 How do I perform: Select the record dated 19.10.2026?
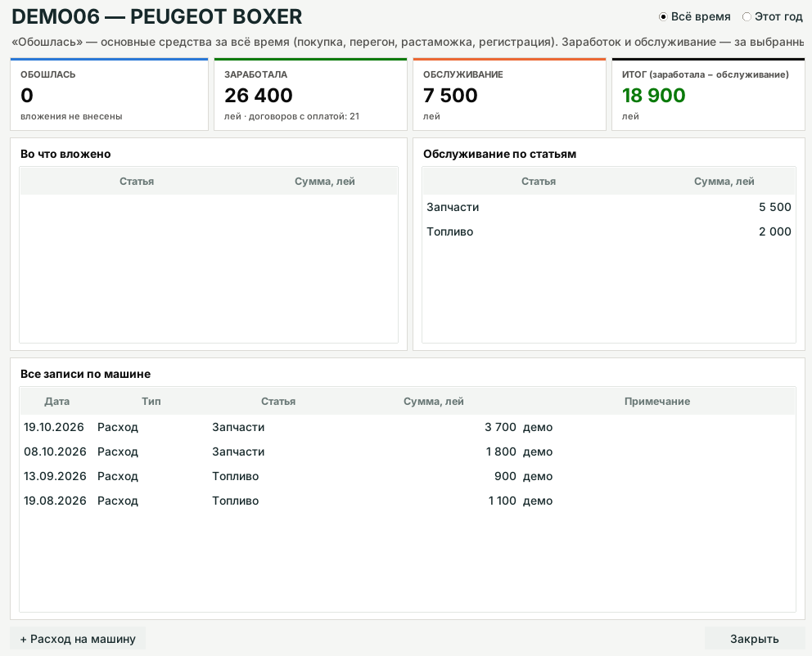coord(408,427)
